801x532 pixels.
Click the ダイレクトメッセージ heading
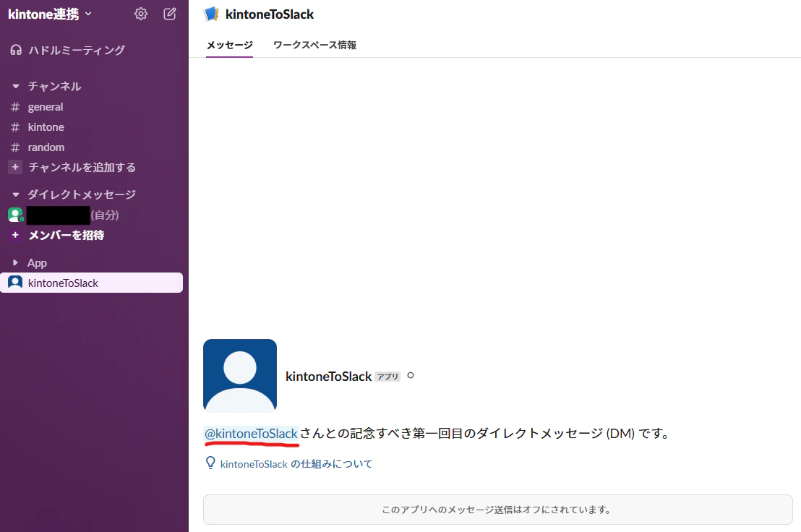coord(82,194)
